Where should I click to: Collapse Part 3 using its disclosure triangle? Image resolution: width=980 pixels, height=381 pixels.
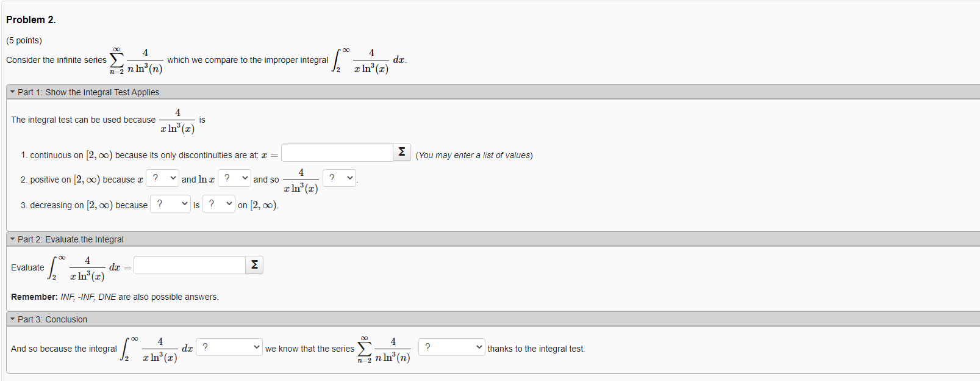[x=13, y=319]
